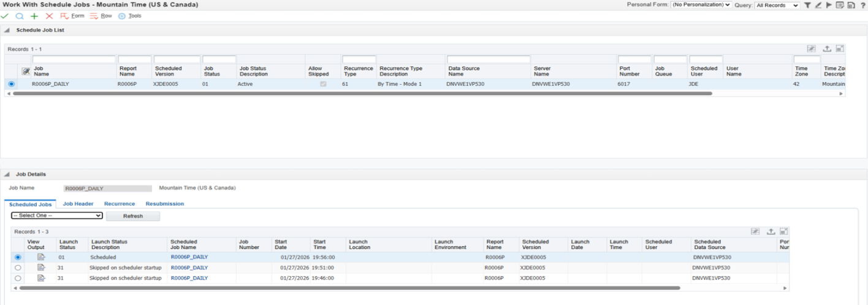Image resolution: width=868 pixels, height=305 pixels.
Task: Click the green plus Add icon
Action: [x=34, y=16]
